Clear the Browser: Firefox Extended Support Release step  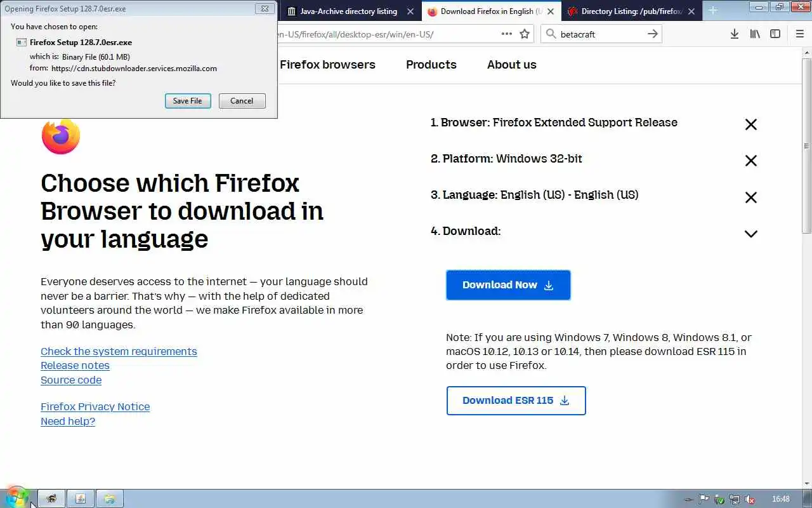coord(751,124)
